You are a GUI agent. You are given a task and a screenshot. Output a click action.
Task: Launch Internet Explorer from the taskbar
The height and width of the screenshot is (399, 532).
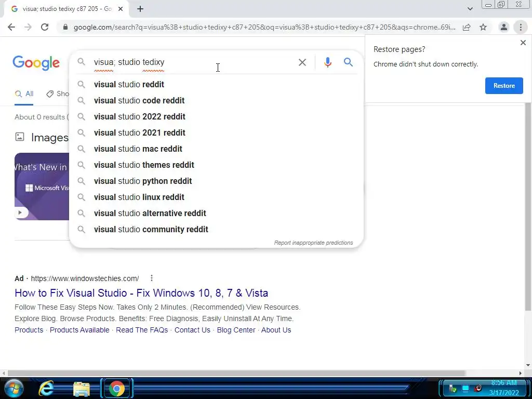(x=46, y=389)
